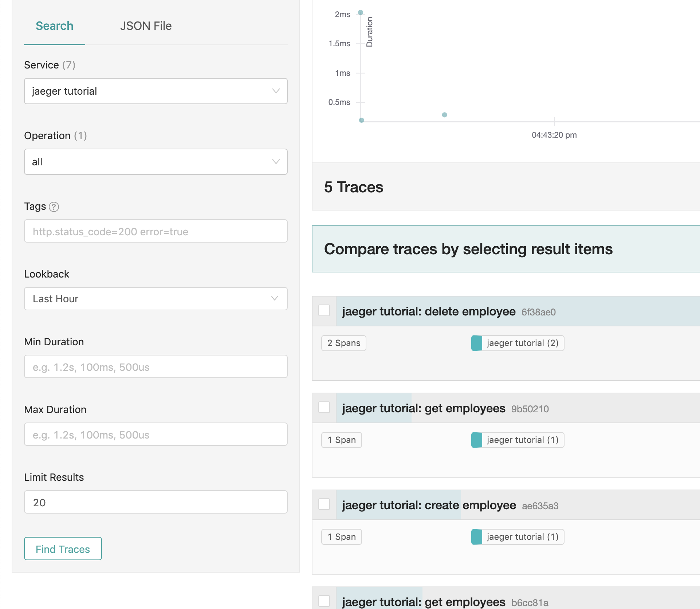This screenshot has height=609, width=700.
Task: Check the get employees 9b50210 trace
Action: coord(324,408)
